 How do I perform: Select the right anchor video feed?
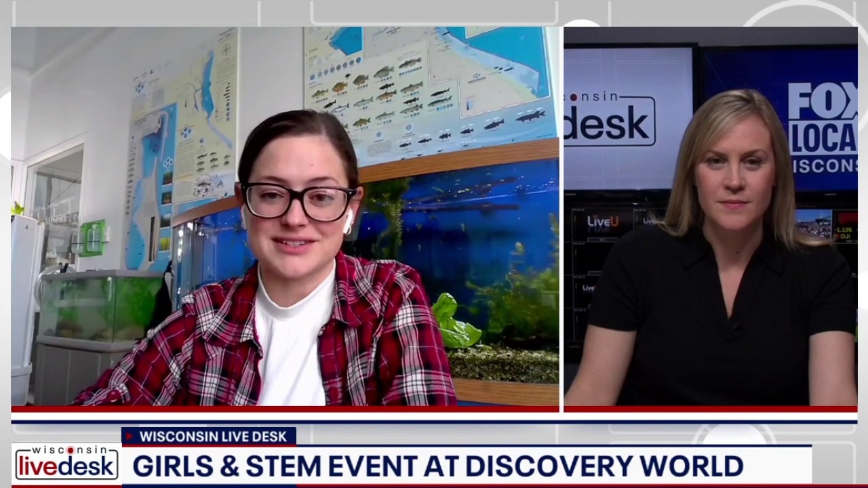pyautogui.click(x=710, y=217)
